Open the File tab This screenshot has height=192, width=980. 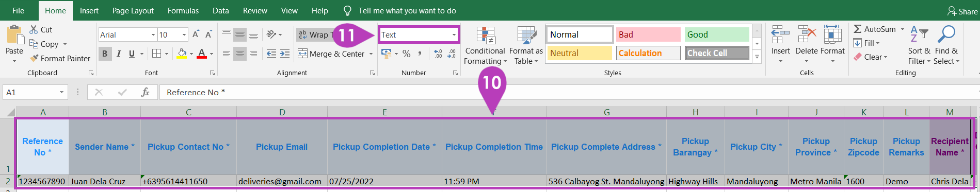18,10
